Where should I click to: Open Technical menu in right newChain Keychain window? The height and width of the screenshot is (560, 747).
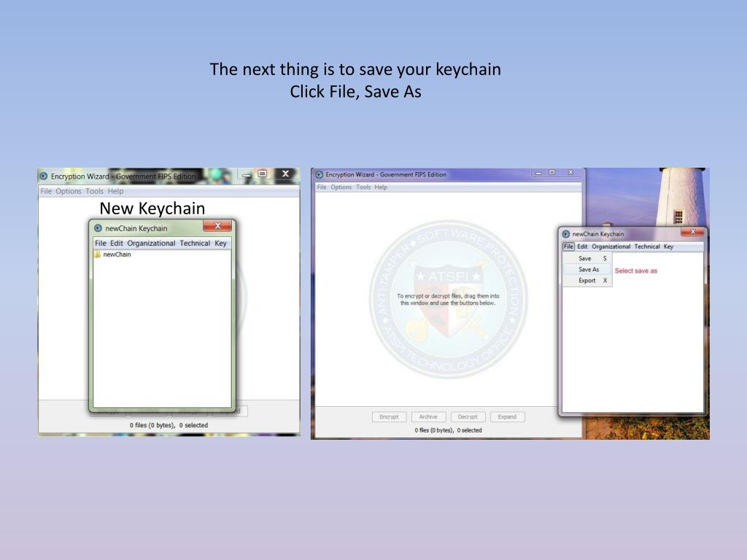click(647, 246)
